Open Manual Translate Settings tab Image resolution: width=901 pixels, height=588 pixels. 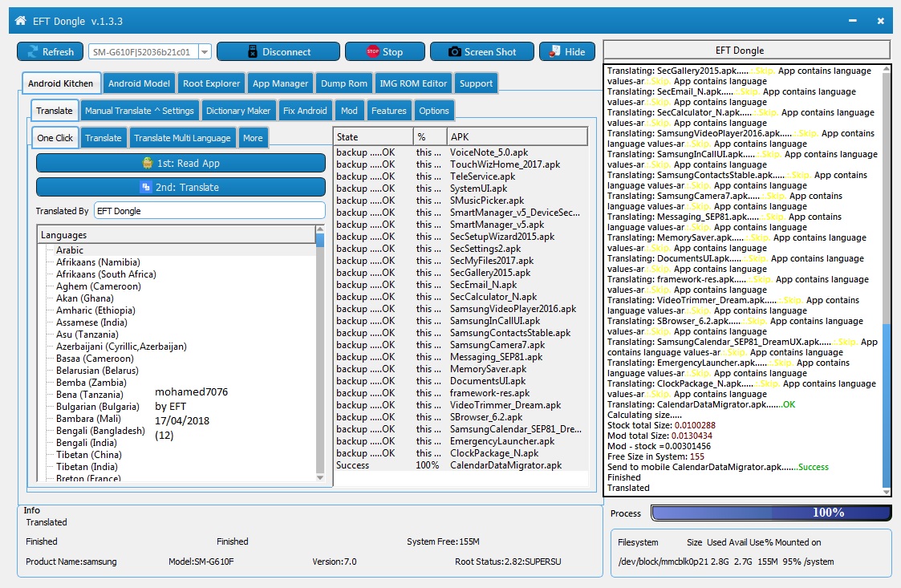[140, 111]
